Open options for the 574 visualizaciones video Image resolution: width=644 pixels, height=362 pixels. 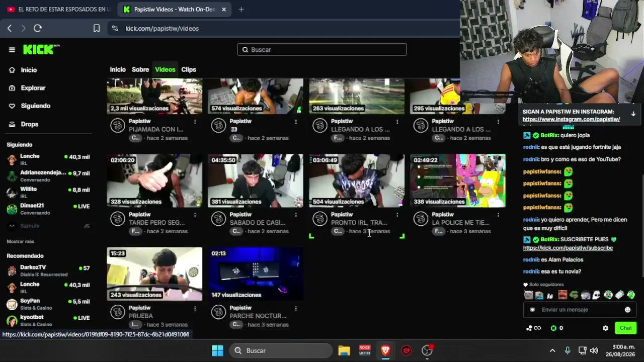click(296, 122)
